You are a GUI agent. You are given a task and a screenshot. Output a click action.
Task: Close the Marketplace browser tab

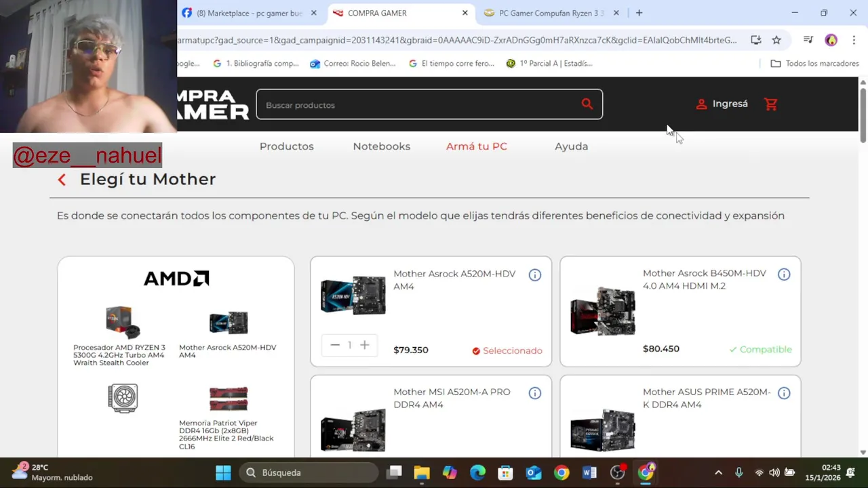pyautogui.click(x=313, y=13)
